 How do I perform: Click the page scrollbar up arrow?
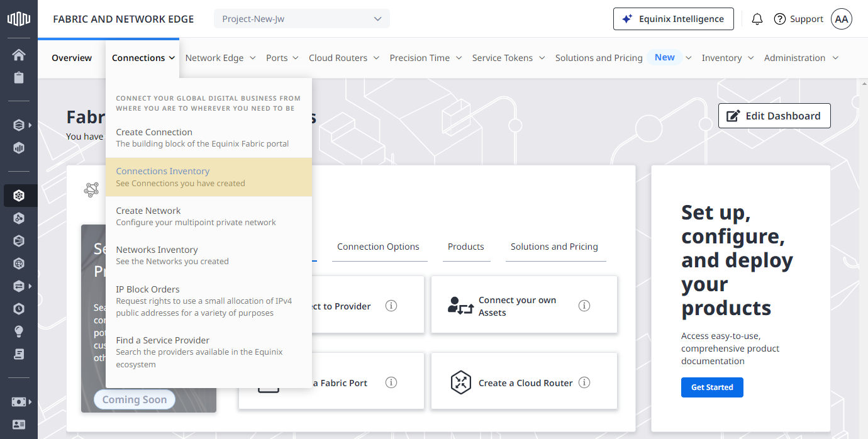(x=863, y=83)
